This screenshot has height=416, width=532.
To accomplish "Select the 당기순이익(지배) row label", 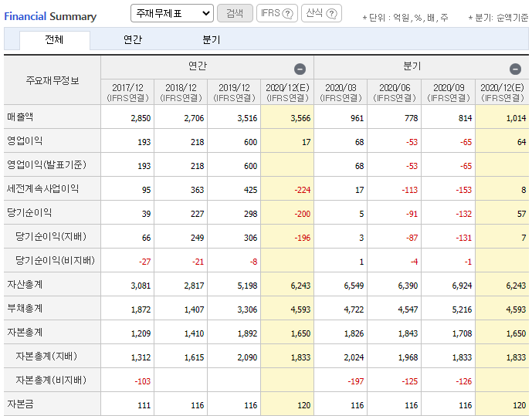I will coord(51,236).
